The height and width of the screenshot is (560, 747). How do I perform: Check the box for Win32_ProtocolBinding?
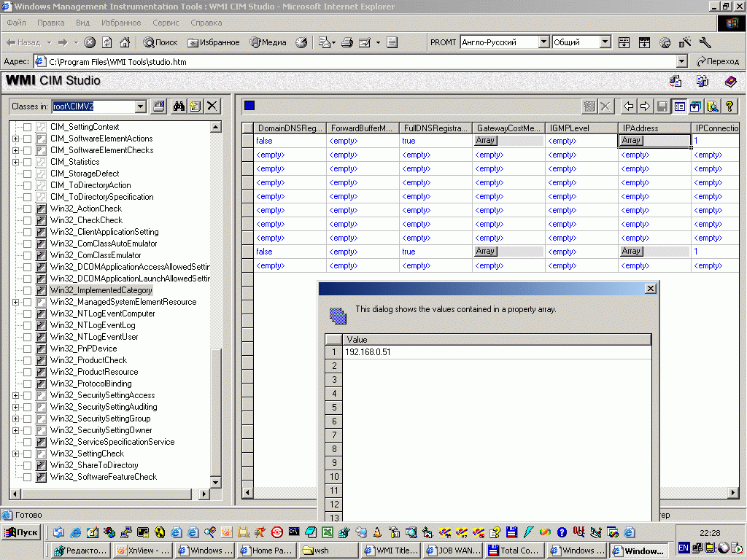pos(27,384)
